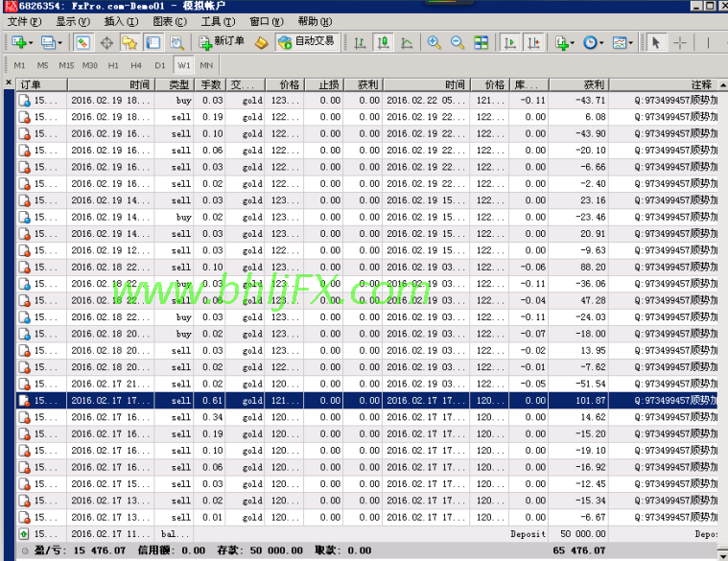Sort by the 手数 column header

[x=210, y=84]
